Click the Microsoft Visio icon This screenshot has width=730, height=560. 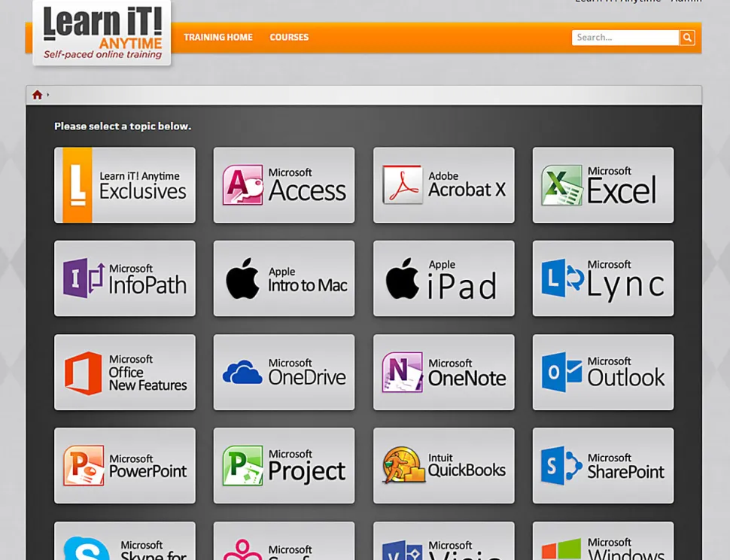pyautogui.click(x=402, y=550)
